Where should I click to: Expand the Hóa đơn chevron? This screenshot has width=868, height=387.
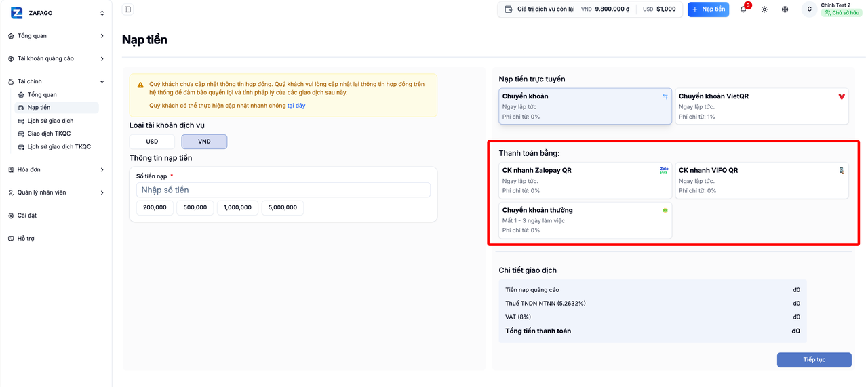pos(102,170)
